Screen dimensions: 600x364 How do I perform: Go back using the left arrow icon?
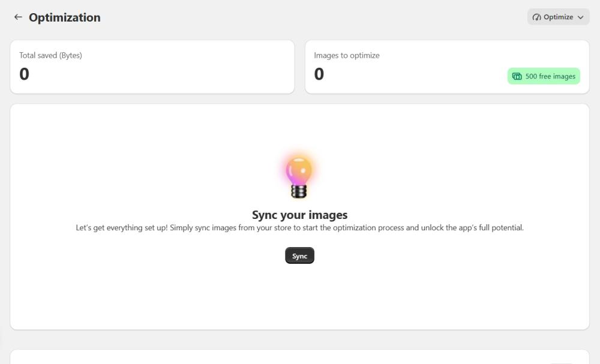coord(18,17)
